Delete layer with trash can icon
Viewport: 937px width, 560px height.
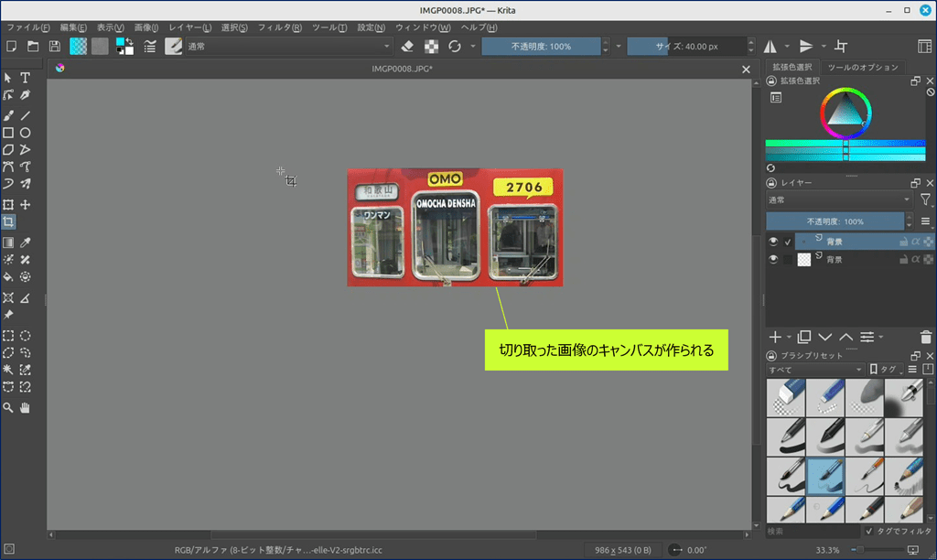click(926, 337)
